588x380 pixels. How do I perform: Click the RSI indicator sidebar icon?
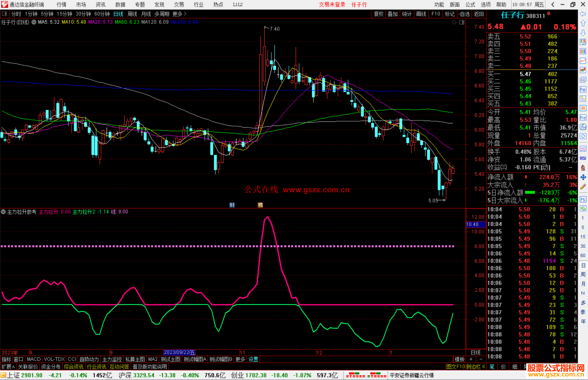(583, 158)
